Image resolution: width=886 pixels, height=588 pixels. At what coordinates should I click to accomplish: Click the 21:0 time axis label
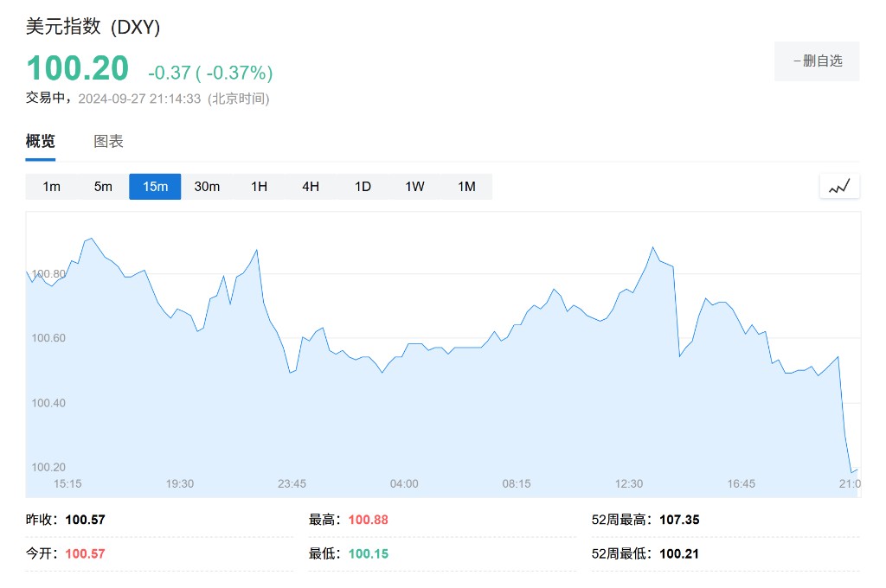[850, 483]
